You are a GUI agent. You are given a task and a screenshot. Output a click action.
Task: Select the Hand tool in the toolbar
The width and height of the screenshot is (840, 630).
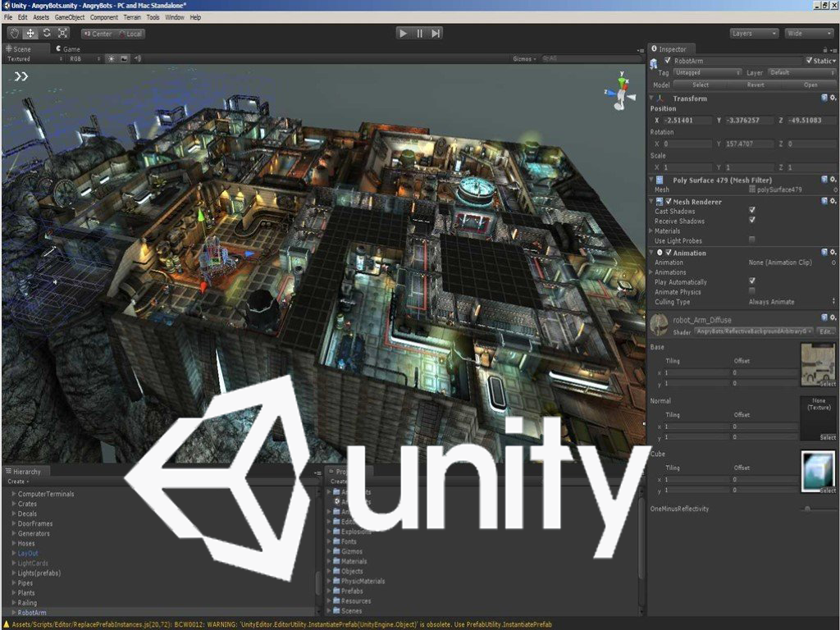[14, 34]
